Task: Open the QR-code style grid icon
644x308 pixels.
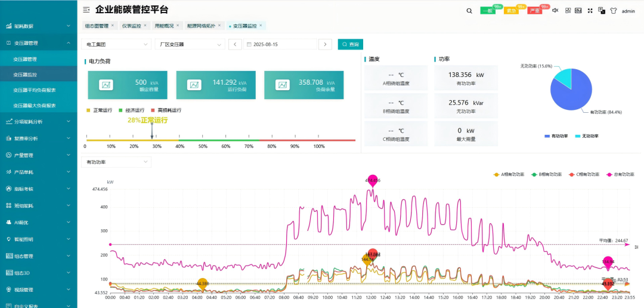Action: (x=568, y=11)
